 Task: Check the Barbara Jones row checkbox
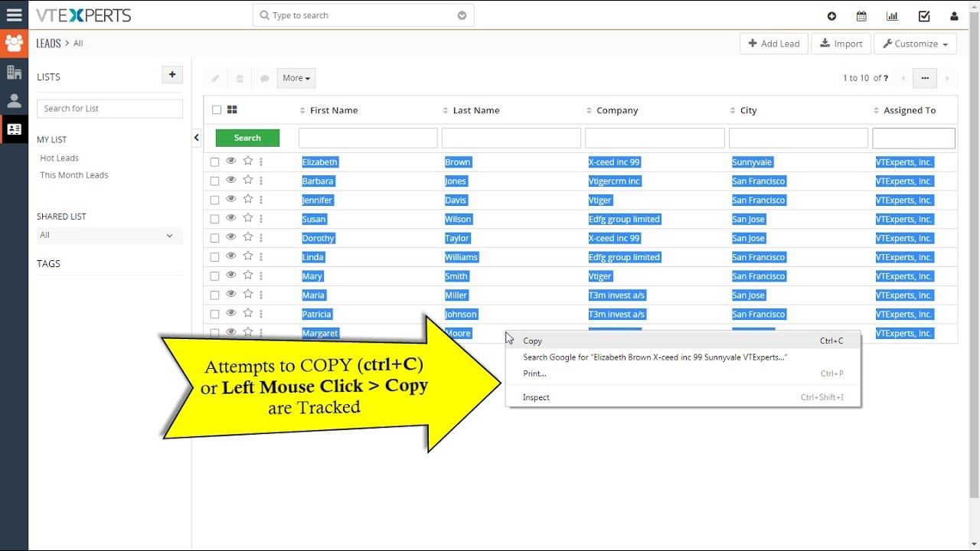[214, 181]
